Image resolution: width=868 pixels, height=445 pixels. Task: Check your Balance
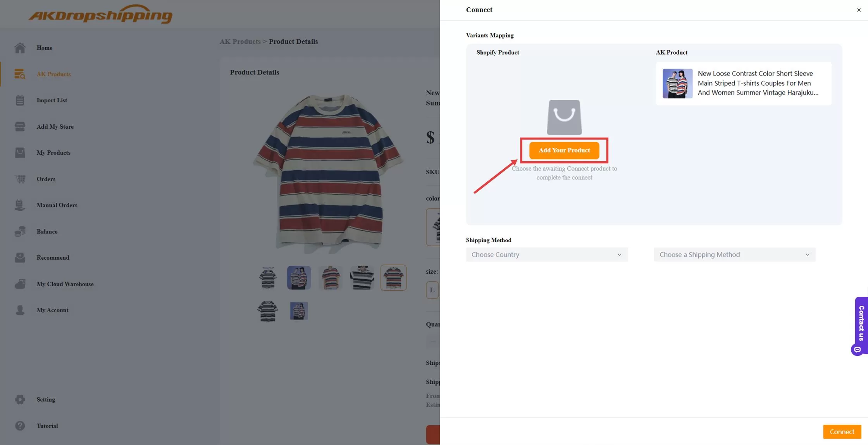point(47,231)
